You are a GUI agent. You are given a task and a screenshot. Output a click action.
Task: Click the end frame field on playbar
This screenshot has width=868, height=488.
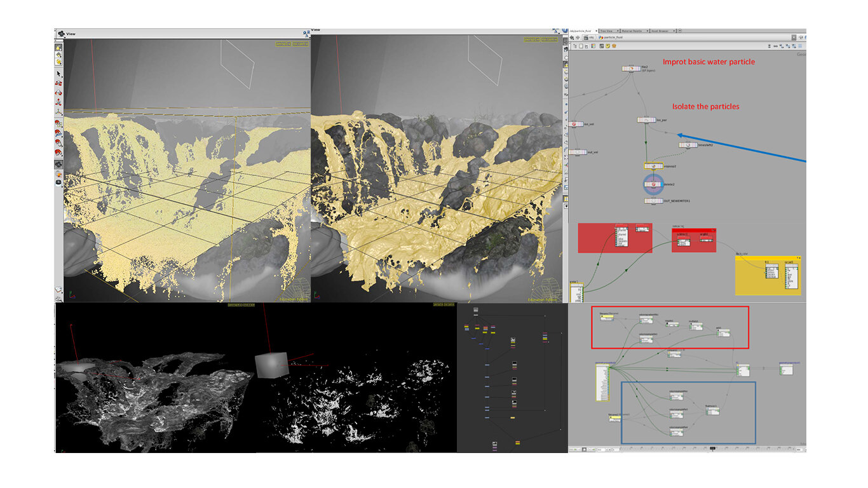799,449
